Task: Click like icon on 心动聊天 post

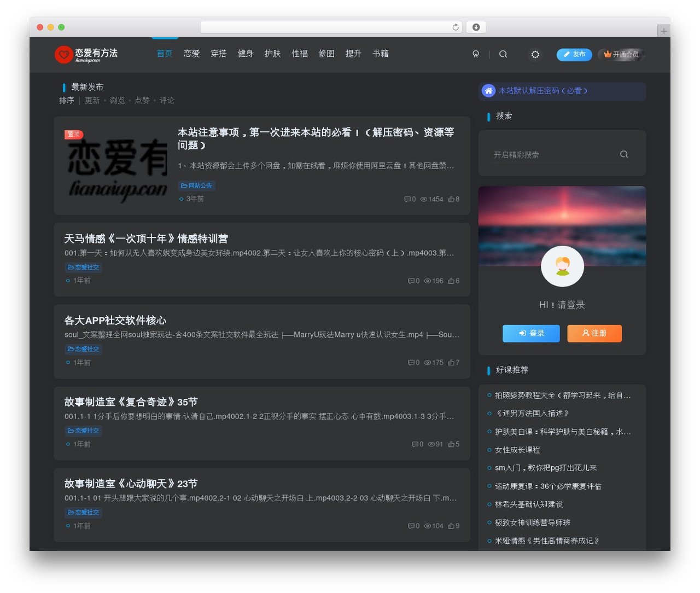Action: pos(451,526)
